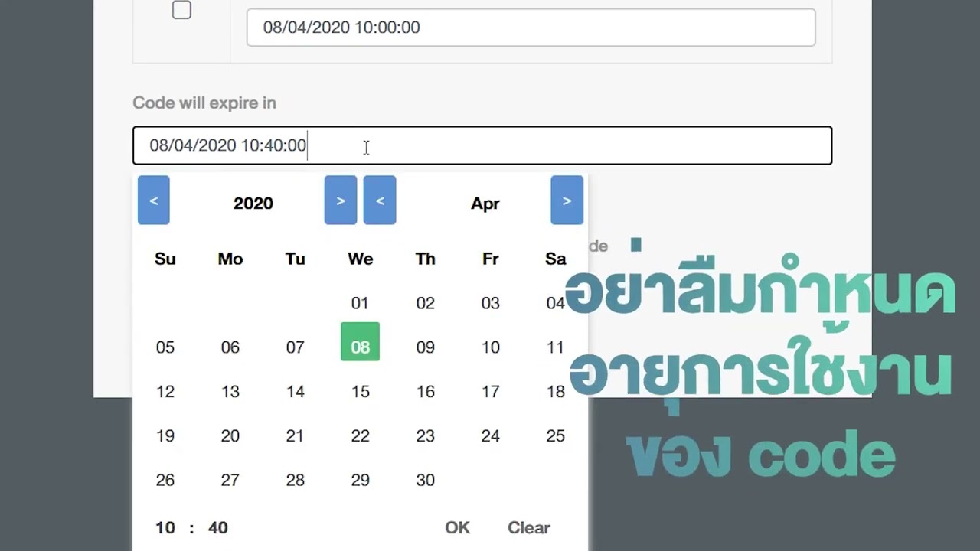Viewport: 980px width, 551px height.
Task: Click the Mo weekday header
Action: (x=230, y=259)
